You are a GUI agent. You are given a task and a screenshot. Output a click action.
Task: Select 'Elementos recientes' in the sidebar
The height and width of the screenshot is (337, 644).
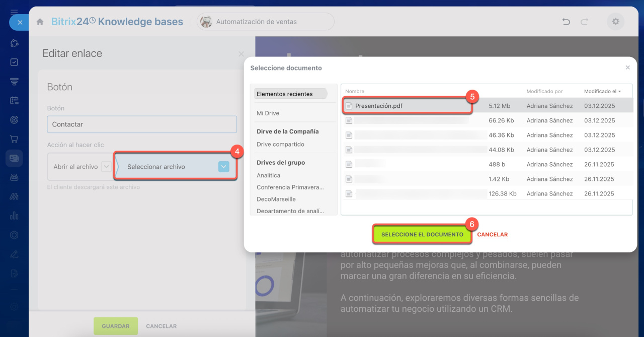[284, 94]
